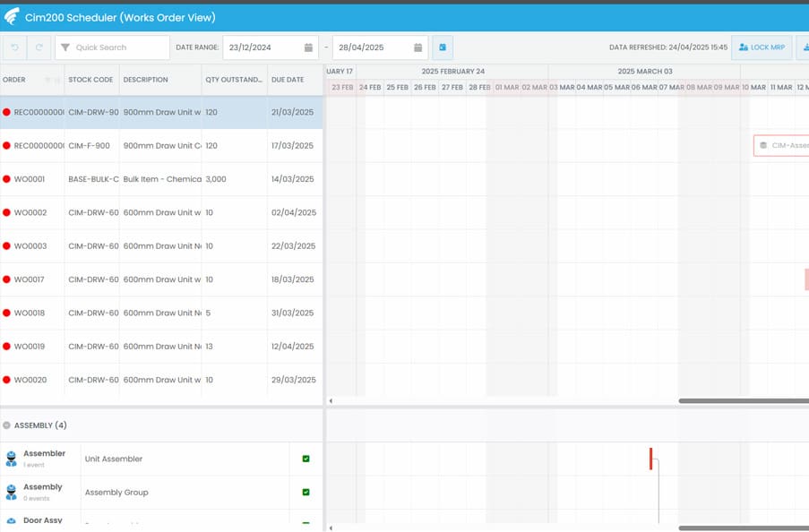
Task: Click the Assembler worker icon
Action: pos(11,459)
